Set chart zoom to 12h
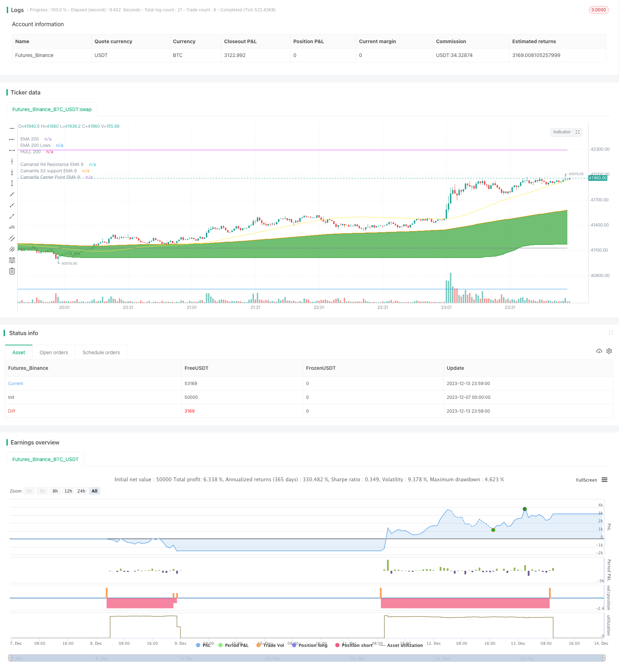 coord(68,491)
